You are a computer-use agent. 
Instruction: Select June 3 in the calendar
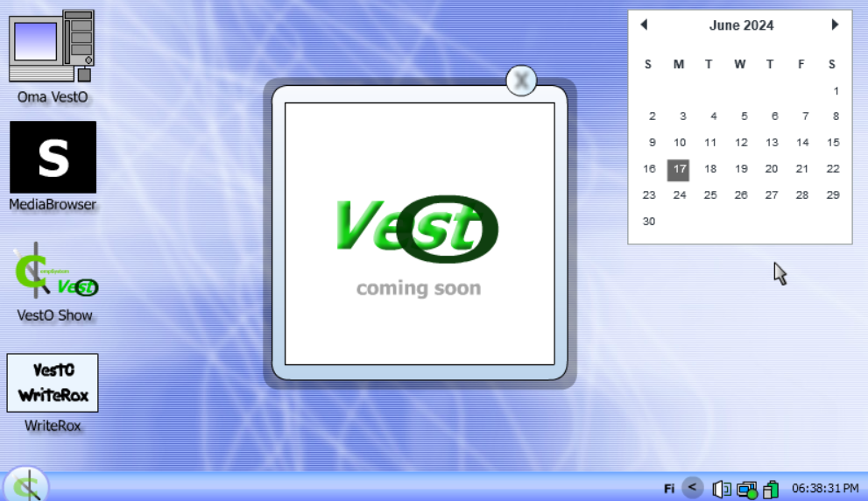point(682,116)
